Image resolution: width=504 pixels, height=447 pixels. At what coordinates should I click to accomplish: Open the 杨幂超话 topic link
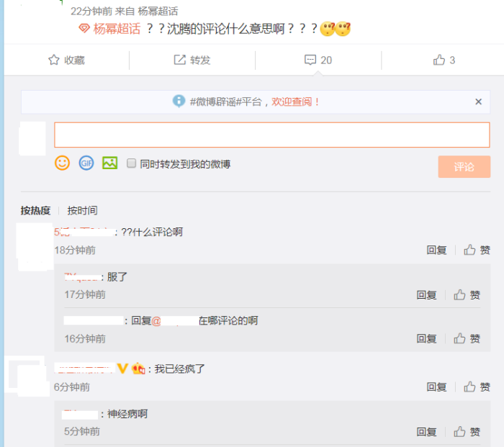pyautogui.click(x=117, y=29)
